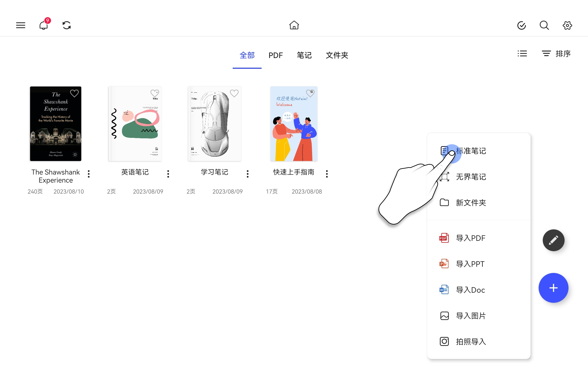Image resolution: width=588 pixels, height=367 pixels.
Task: Open notifications bell with red badge
Action: click(44, 25)
